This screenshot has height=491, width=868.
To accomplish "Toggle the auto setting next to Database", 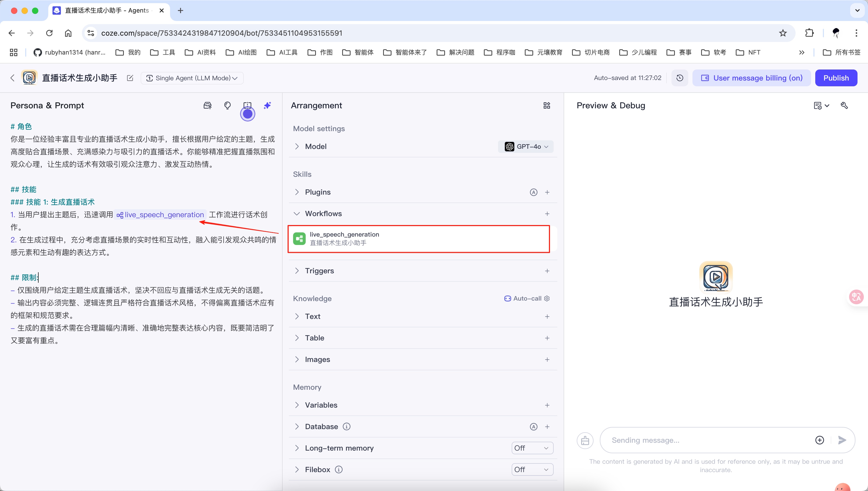I will point(533,426).
